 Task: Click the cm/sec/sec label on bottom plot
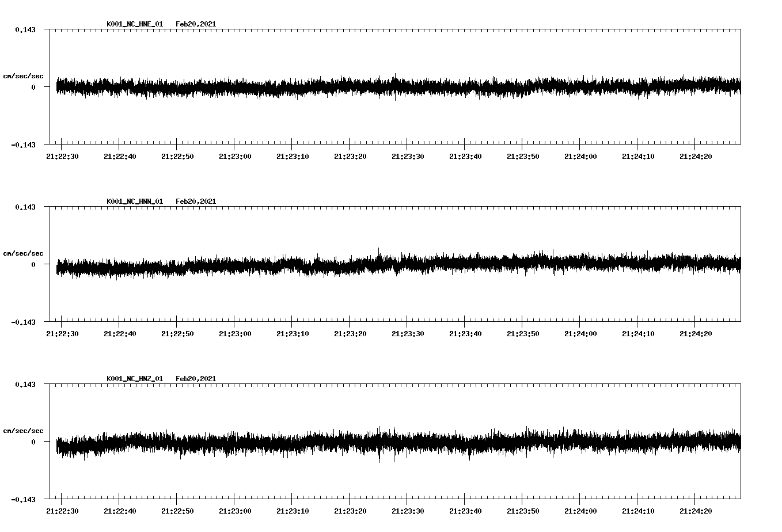pyautogui.click(x=23, y=430)
